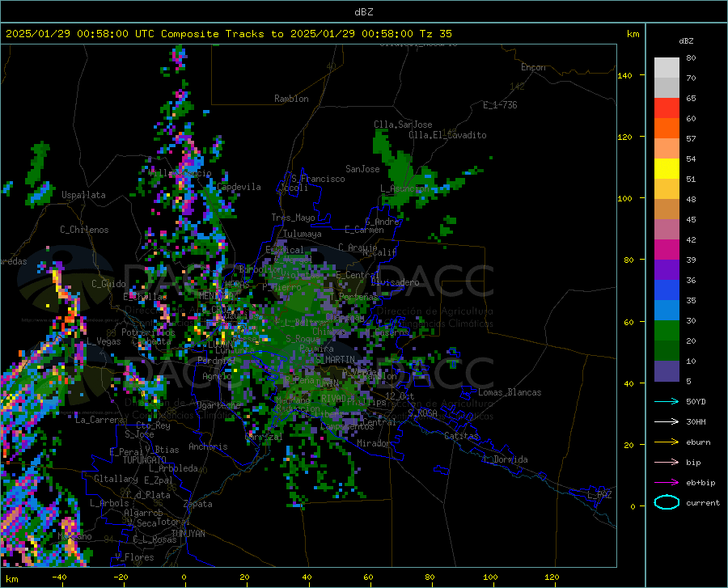Image resolution: width=728 pixels, height=588 pixels.
Task: Click the pink bip arrow in legend
Action: click(667, 463)
